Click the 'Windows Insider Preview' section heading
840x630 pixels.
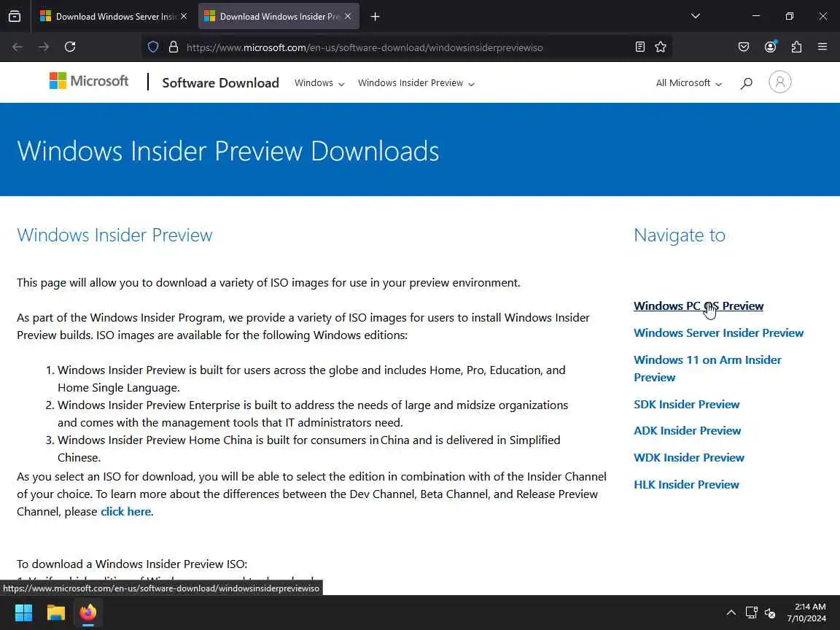[114, 236]
